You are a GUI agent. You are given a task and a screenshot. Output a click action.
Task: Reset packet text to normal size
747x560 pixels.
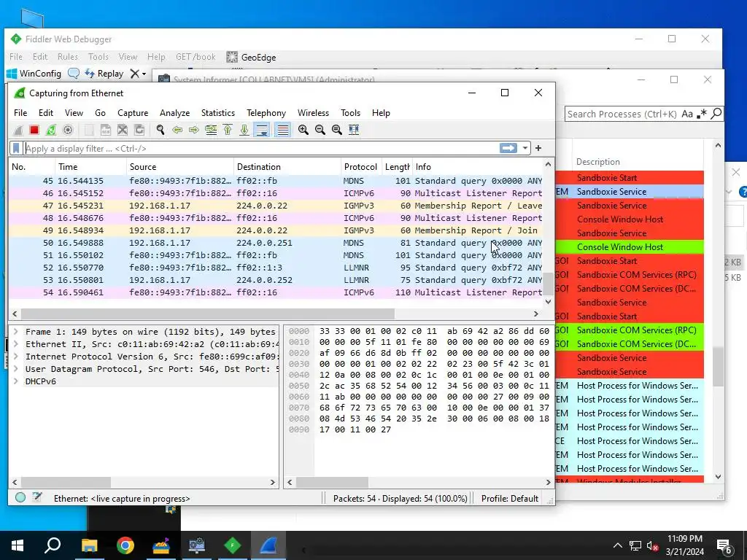337,130
